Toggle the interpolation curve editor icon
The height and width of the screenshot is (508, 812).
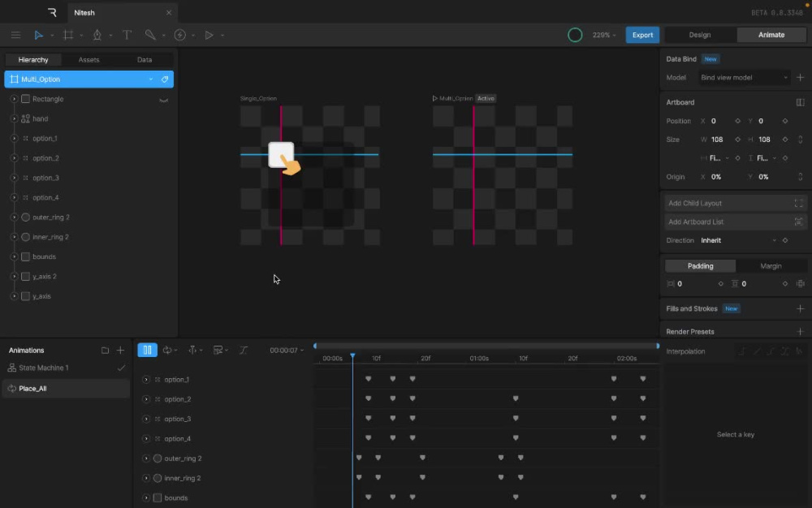click(244, 351)
